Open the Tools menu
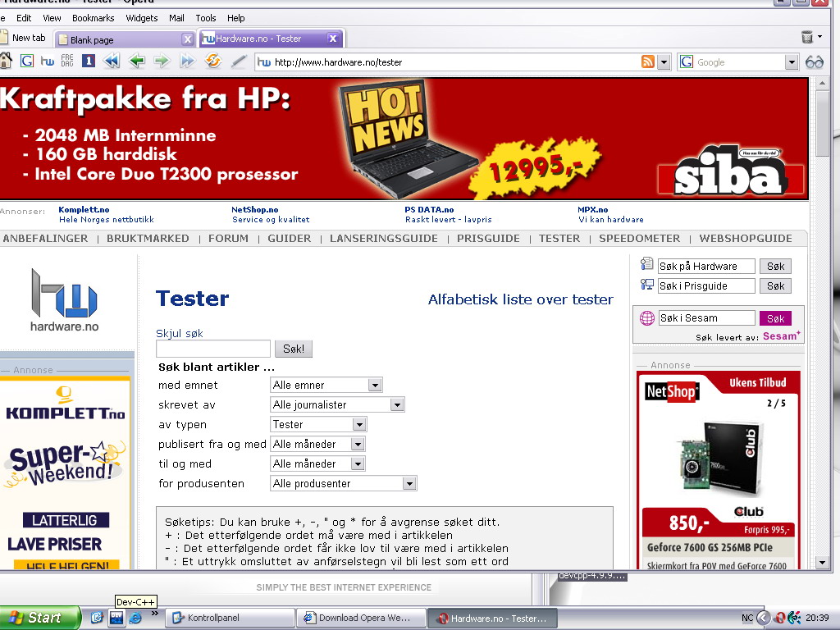This screenshot has width=840, height=630. coord(206,18)
